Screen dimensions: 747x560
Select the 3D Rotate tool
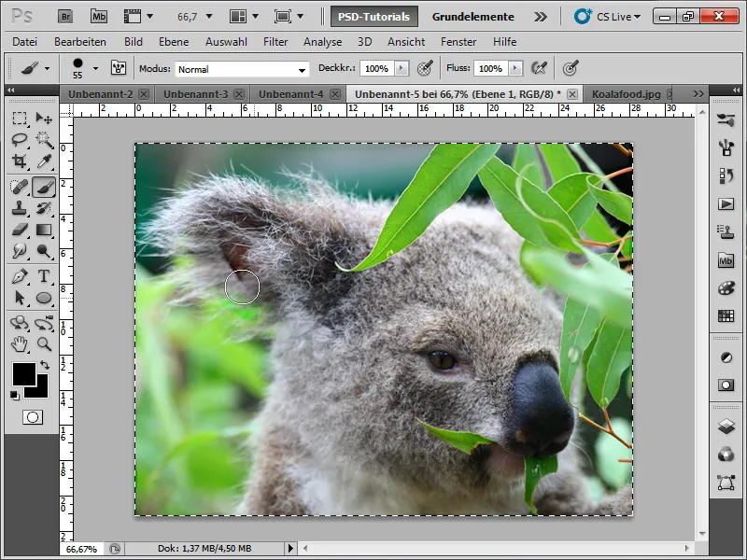(20, 323)
